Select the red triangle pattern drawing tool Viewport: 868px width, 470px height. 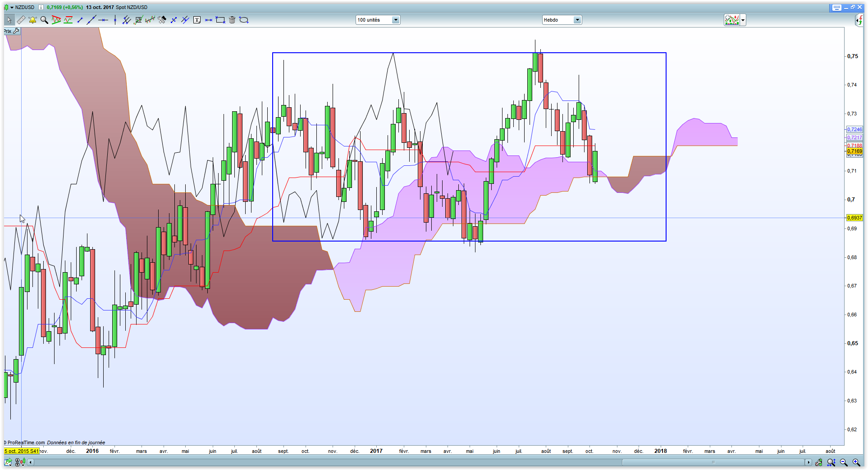click(x=56, y=20)
